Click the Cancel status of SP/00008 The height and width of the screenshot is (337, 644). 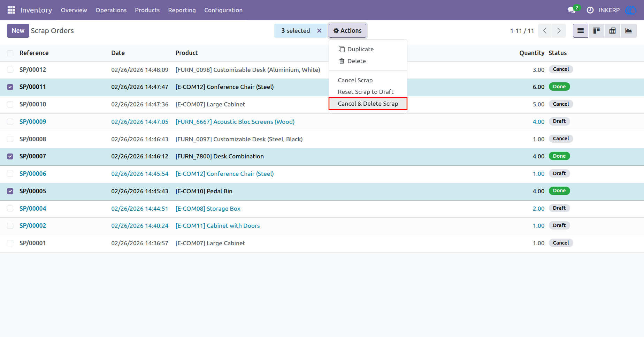pyautogui.click(x=561, y=138)
